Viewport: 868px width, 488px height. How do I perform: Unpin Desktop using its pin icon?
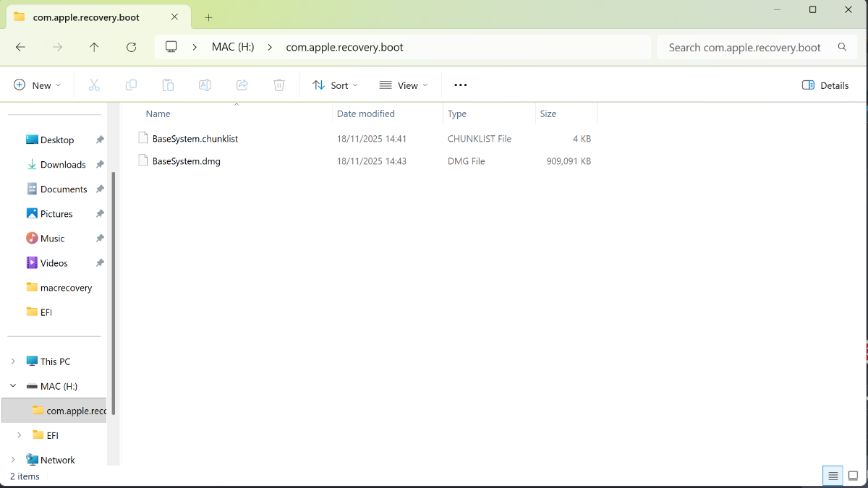click(100, 140)
